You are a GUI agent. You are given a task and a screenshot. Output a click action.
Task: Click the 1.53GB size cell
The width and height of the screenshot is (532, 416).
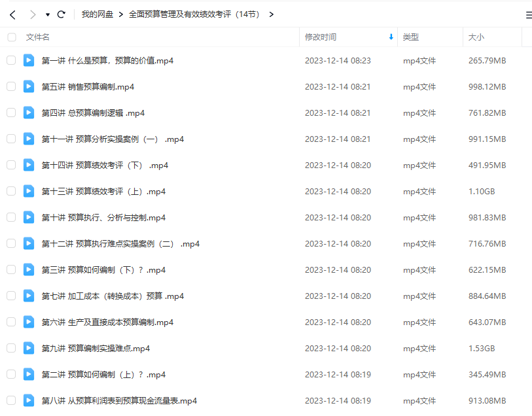coord(482,349)
